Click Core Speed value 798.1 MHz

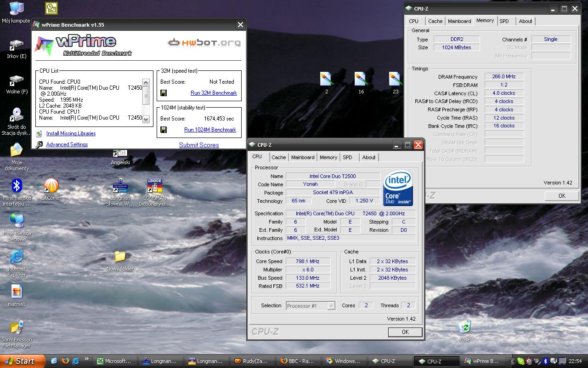(308, 261)
